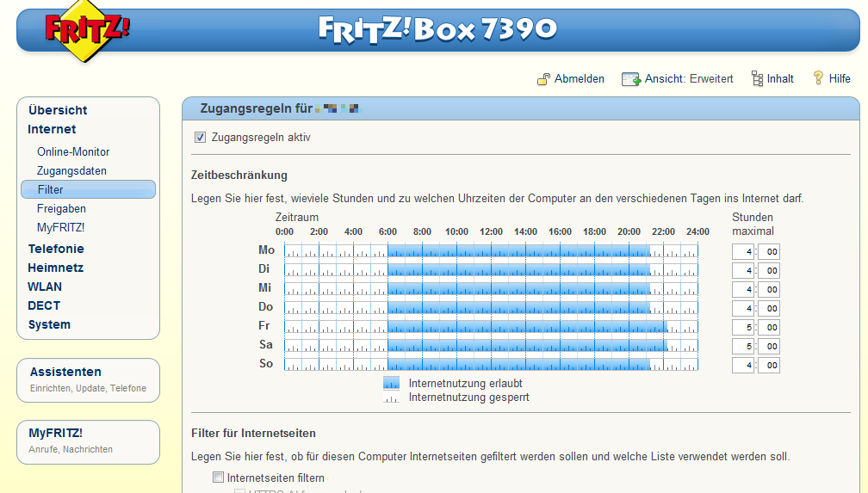
Task: Click Di maximum hours field
Action: 743,270
